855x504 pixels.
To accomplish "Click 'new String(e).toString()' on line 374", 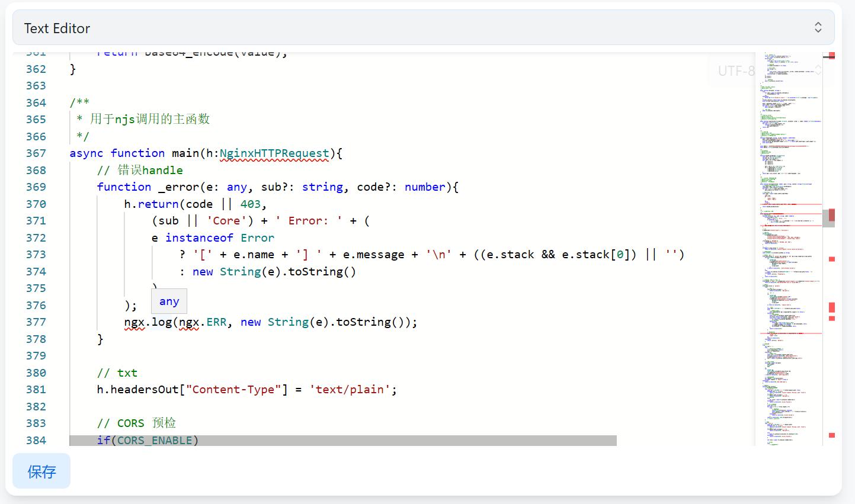I will [x=274, y=272].
